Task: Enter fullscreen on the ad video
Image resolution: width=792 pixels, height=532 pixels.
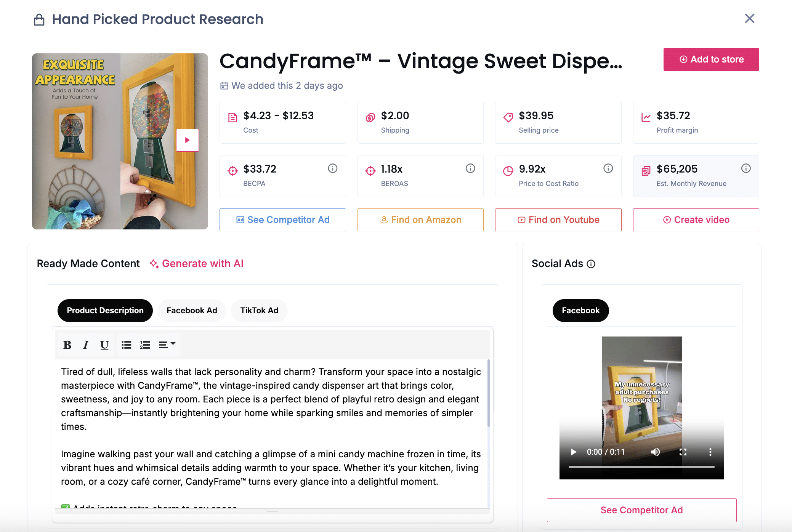Action: tap(683, 452)
